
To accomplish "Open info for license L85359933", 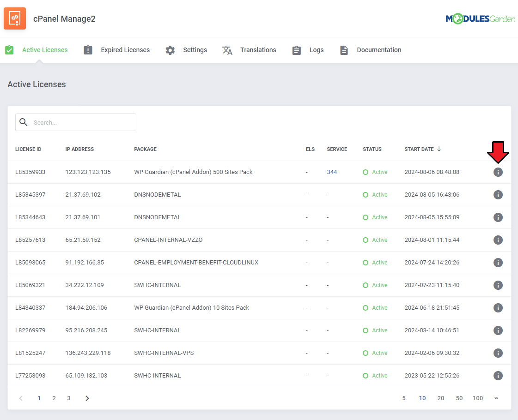I will (x=498, y=172).
